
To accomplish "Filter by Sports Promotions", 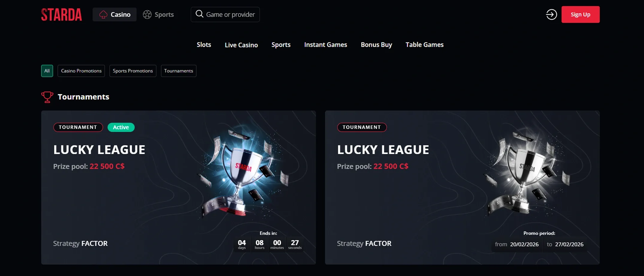I will tap(133, 71).
